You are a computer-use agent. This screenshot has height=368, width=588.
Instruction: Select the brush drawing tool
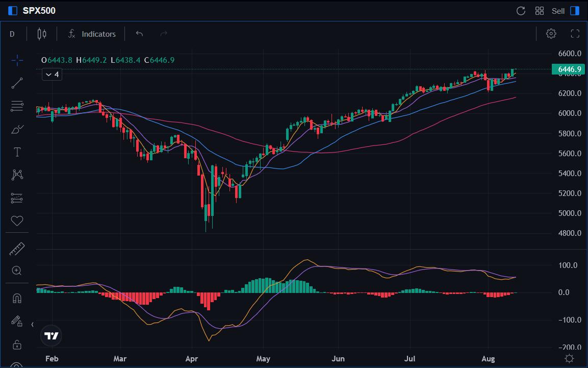17,129
